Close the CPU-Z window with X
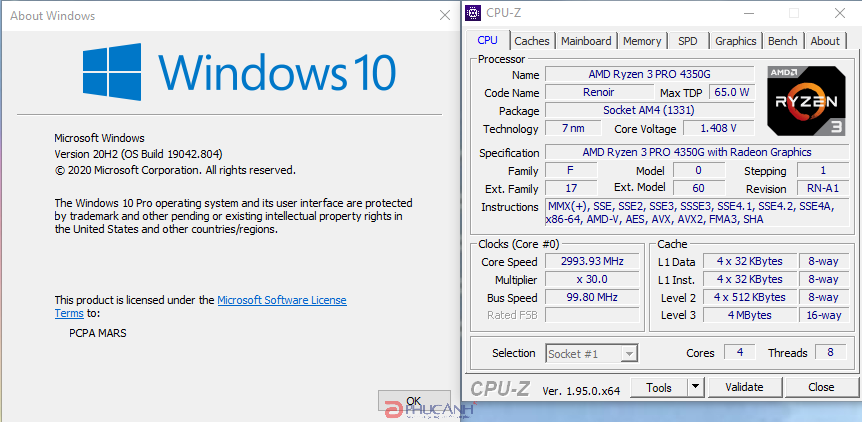This screenshot has width=862, height=422. (839, 13)
